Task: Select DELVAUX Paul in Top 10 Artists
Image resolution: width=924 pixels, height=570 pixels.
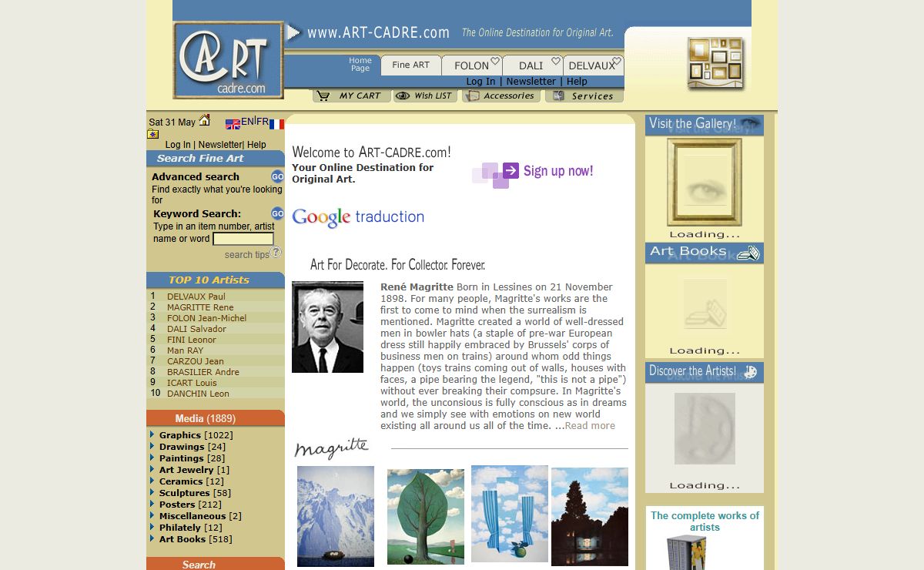Action: tap(196, 297)
